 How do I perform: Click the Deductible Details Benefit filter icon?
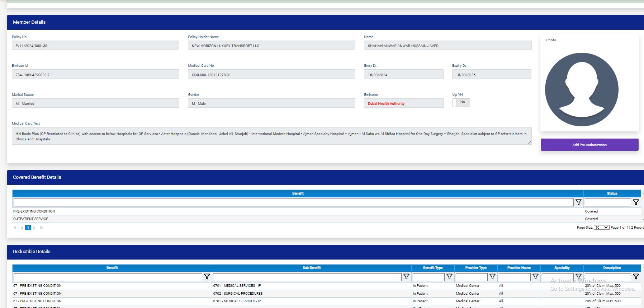point(207,277)
